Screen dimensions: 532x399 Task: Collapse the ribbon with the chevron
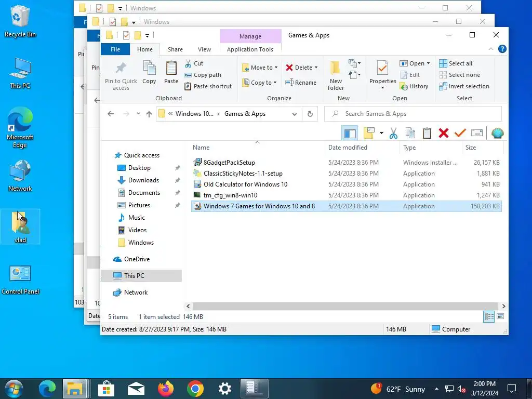pos(490,49)
